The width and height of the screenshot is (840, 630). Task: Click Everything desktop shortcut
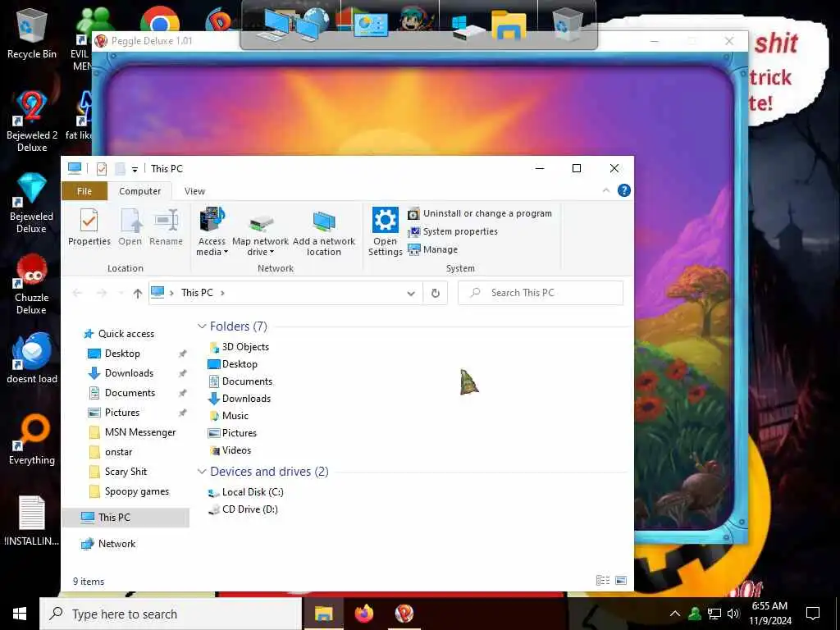(32, 440)
